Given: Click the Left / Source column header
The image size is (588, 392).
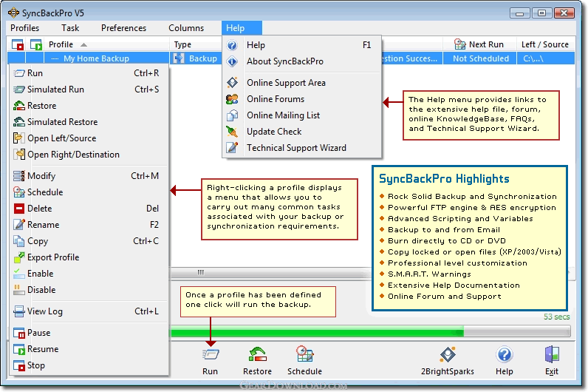Looking at the screenshot, I should click(545, 44).
